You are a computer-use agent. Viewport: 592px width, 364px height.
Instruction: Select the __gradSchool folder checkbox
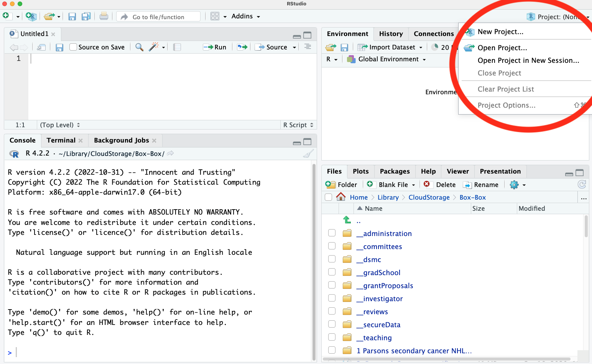[332, 272]
